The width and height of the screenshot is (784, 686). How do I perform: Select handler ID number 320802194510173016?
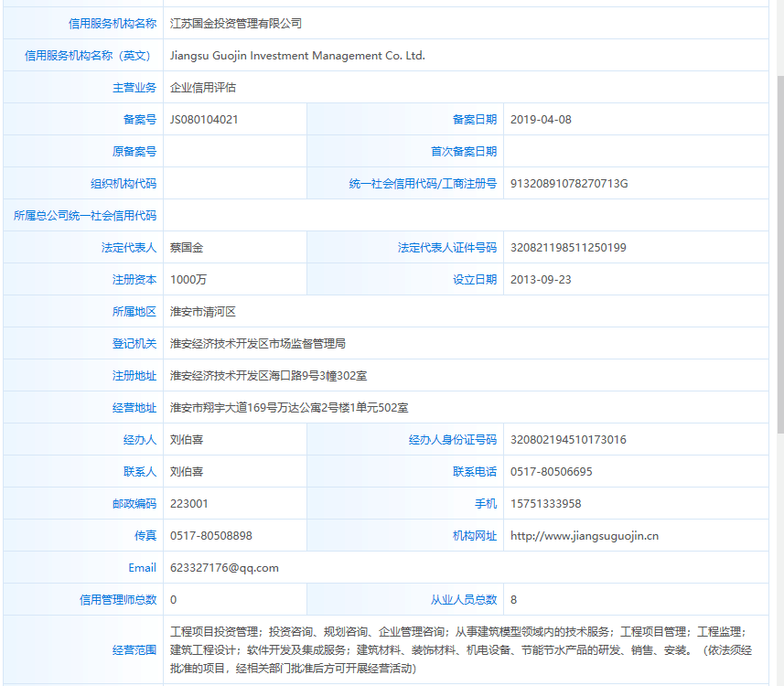click(568, 440)
